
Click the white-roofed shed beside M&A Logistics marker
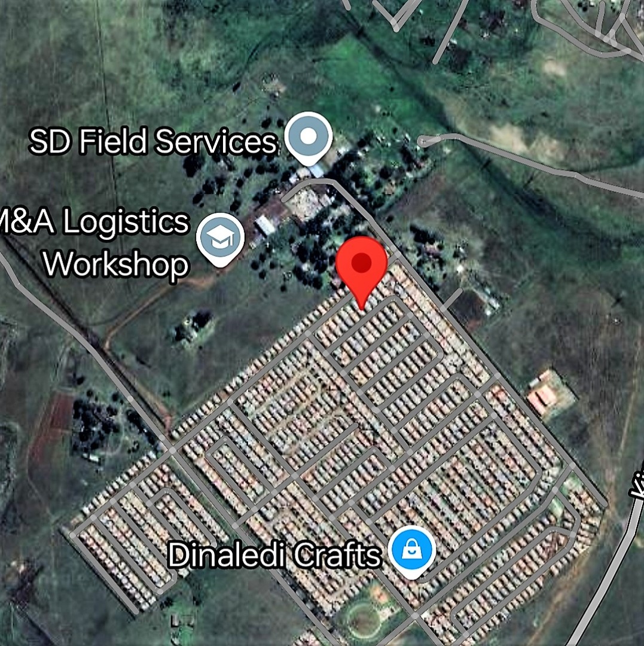tap(265, 225)
